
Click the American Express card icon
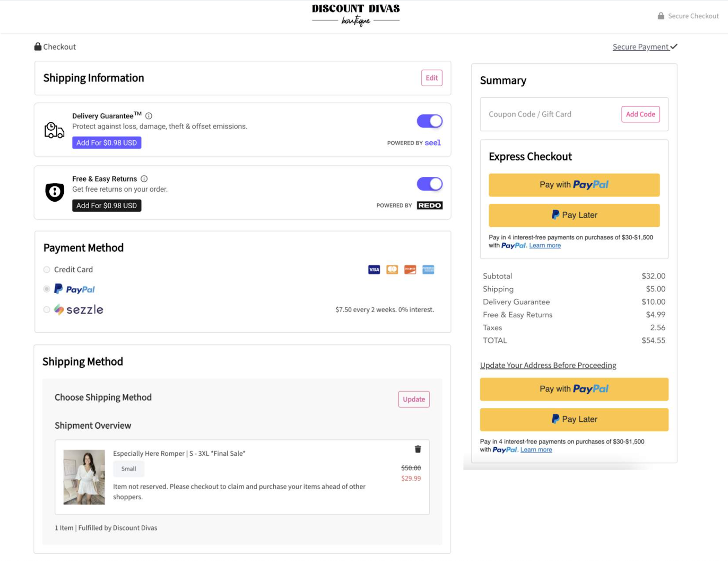point(428,270)
